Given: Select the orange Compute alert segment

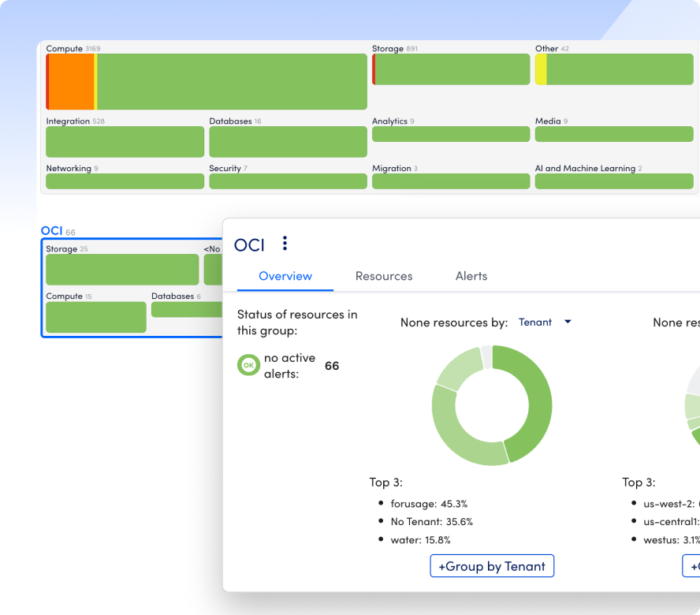Looking at the screenshot, I should 72,82.
